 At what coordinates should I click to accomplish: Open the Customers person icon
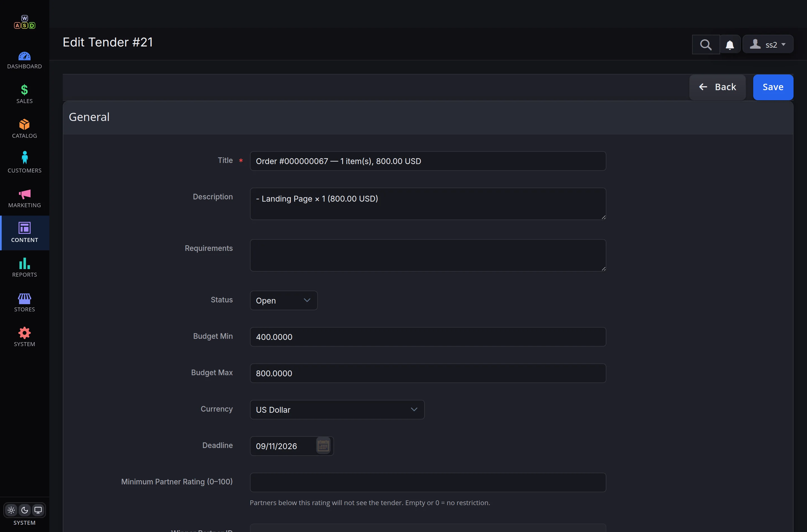pos(24,158)
